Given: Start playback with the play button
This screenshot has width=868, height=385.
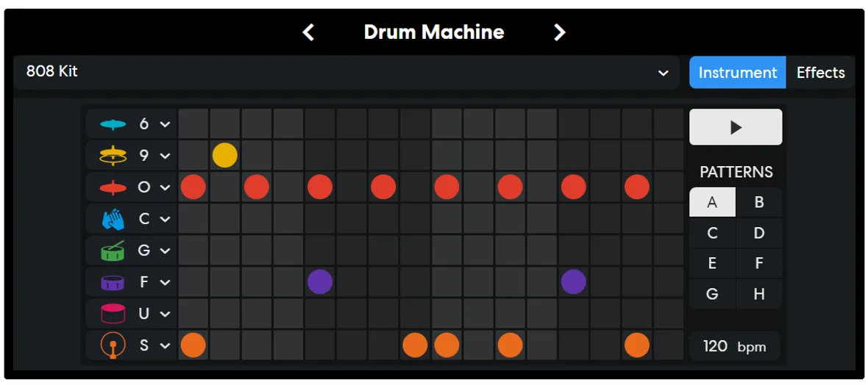Looking at the screenshot, I should (736, 127).
